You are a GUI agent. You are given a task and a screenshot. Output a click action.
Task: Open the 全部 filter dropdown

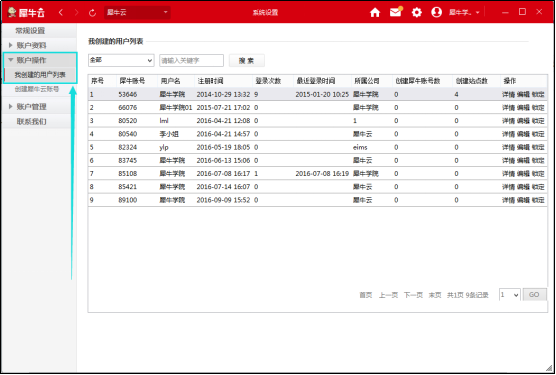(x=121, y=60)
